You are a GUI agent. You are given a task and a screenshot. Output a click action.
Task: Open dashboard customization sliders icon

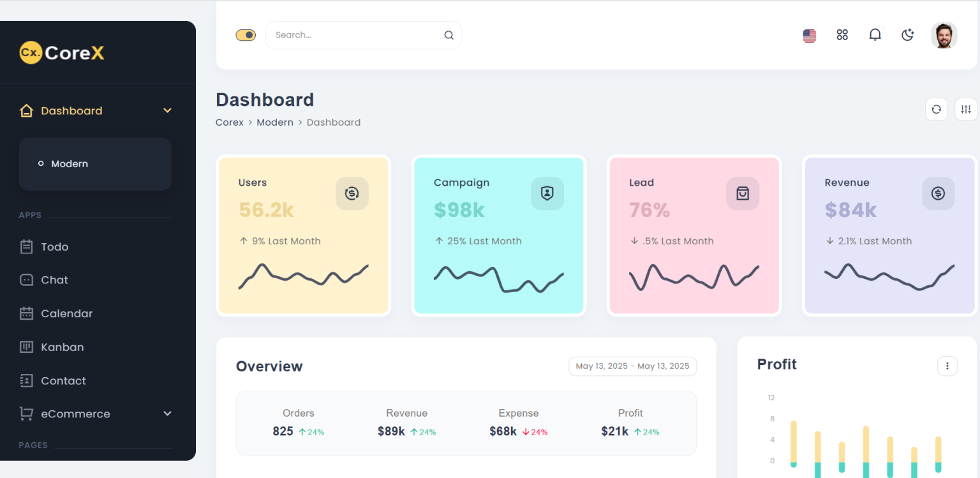click(965, 109)
